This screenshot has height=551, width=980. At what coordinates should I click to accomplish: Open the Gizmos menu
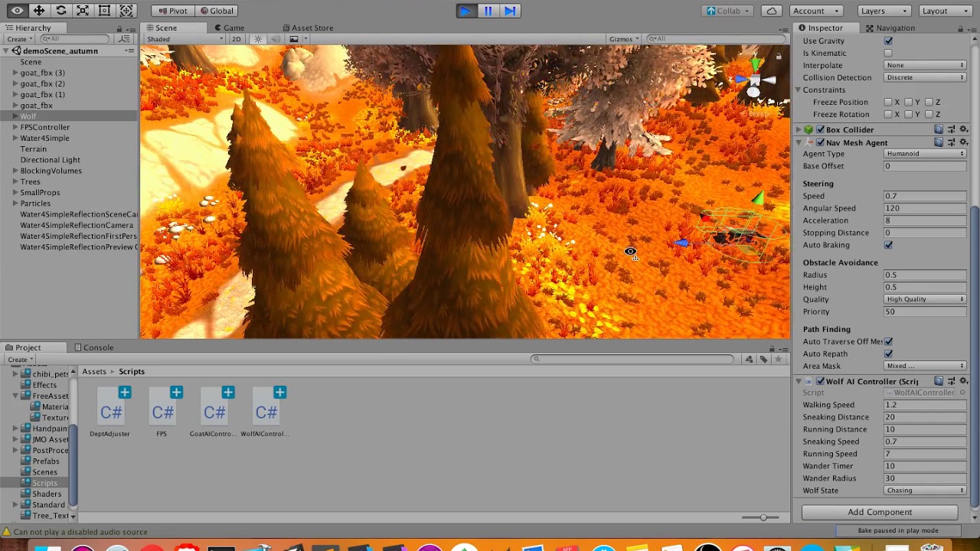click(624, 39)
